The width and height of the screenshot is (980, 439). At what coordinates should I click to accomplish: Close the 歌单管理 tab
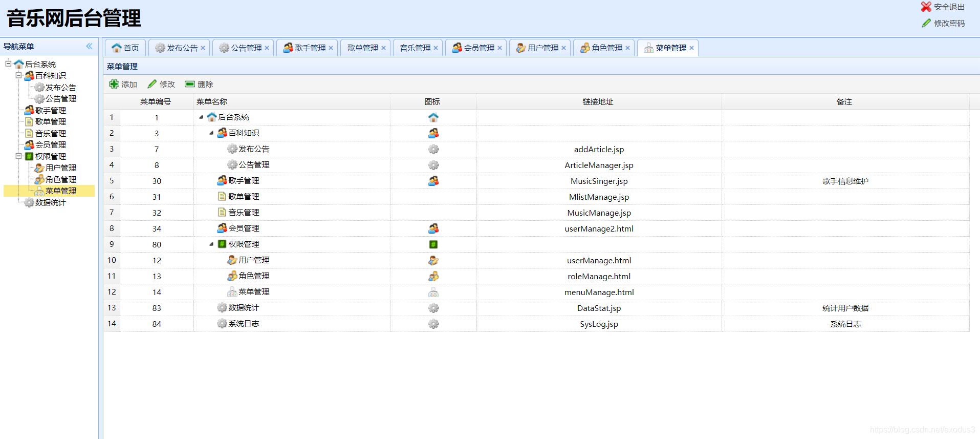tap(383, 48)
